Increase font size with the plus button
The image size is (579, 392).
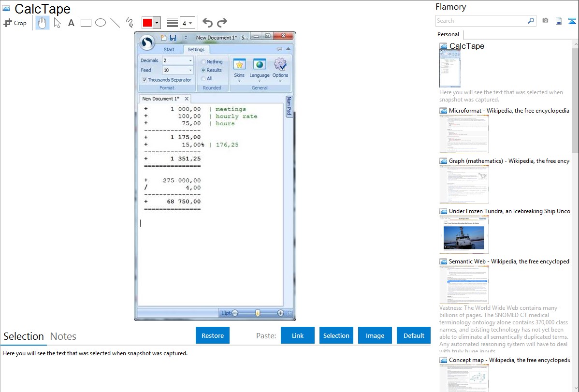click(281, 313)
